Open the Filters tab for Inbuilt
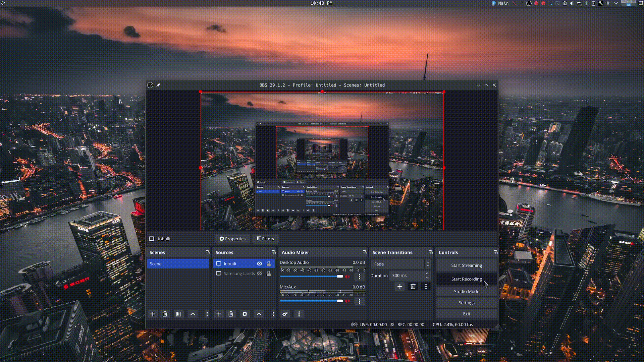This screenshot has height=362, width=644. pos(265,239)
